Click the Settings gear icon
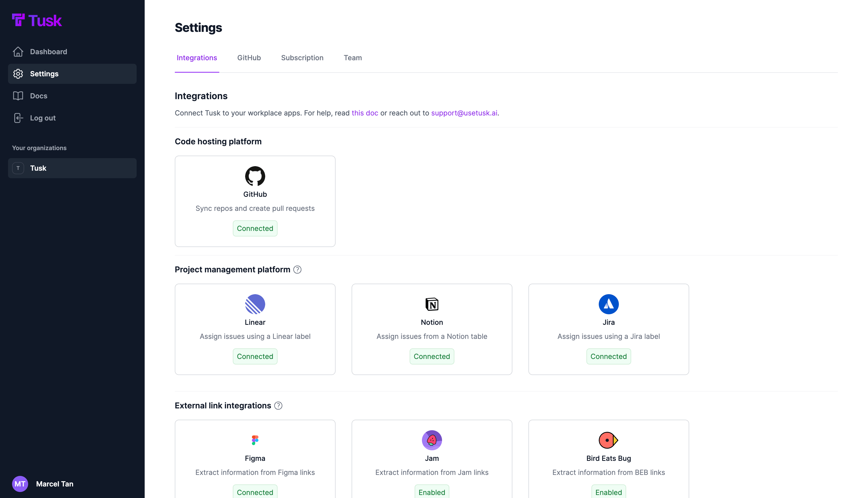Image resolution: width=868 pixels, height=498 pixels. pyautogui.click(x=18, y=74)
